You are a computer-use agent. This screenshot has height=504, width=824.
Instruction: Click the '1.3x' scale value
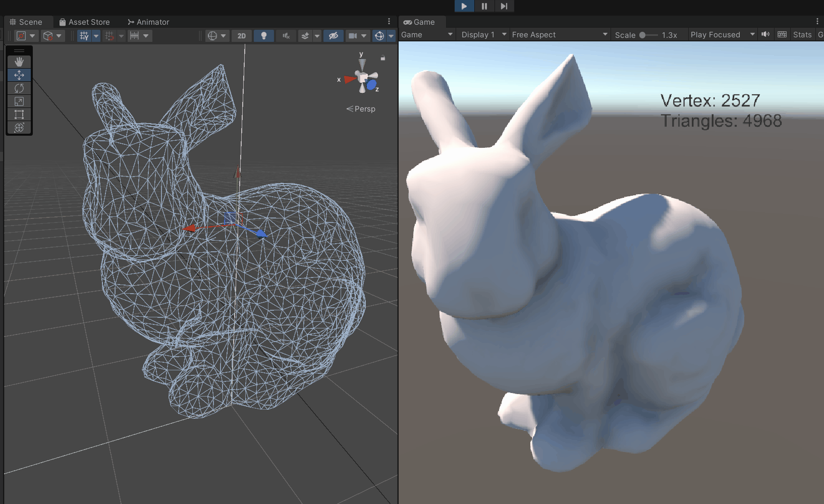[670, 35]
